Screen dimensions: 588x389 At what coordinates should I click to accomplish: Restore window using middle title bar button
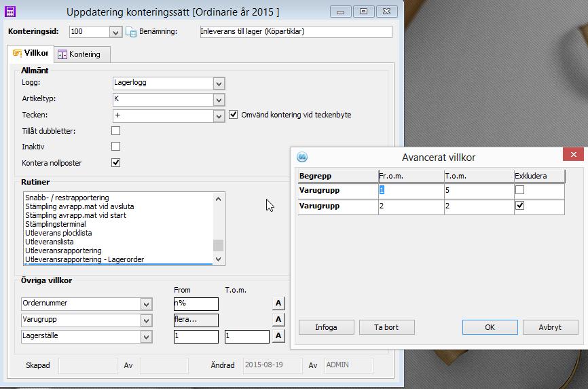(x=363, y=12)
